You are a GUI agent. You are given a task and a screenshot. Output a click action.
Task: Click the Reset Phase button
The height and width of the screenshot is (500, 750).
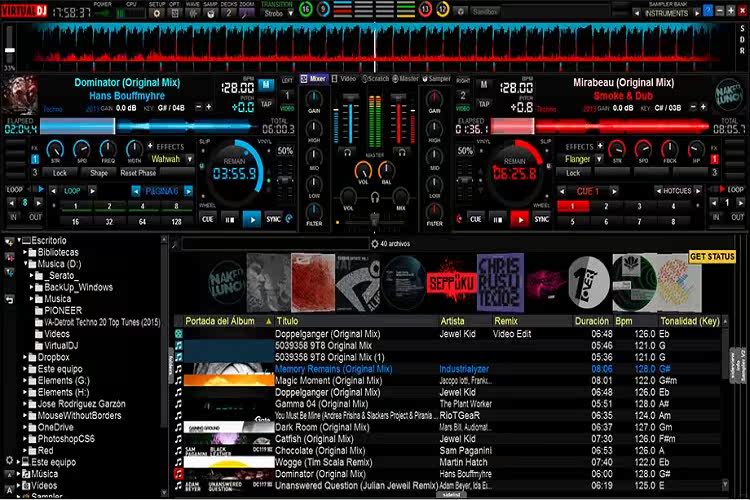point(138,173)
